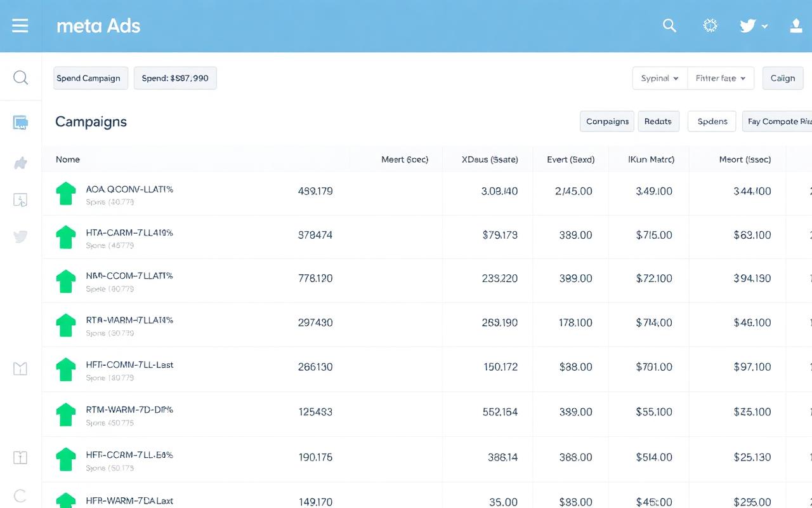Switch to the Redats tab

[658, 121]
